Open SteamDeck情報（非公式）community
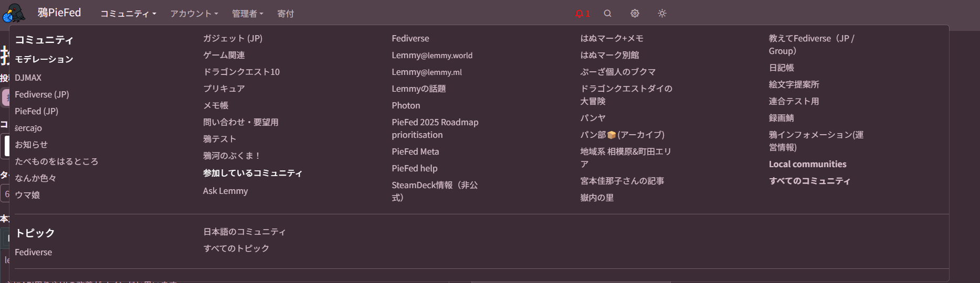 point(435,191)
